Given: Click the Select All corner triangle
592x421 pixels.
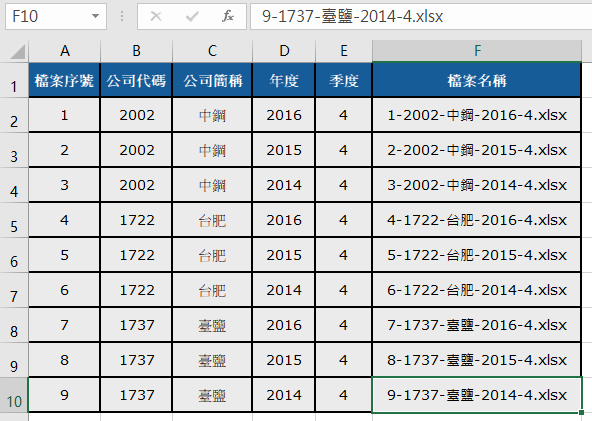Looking at the screenshot, I should [x=17, y=52].
